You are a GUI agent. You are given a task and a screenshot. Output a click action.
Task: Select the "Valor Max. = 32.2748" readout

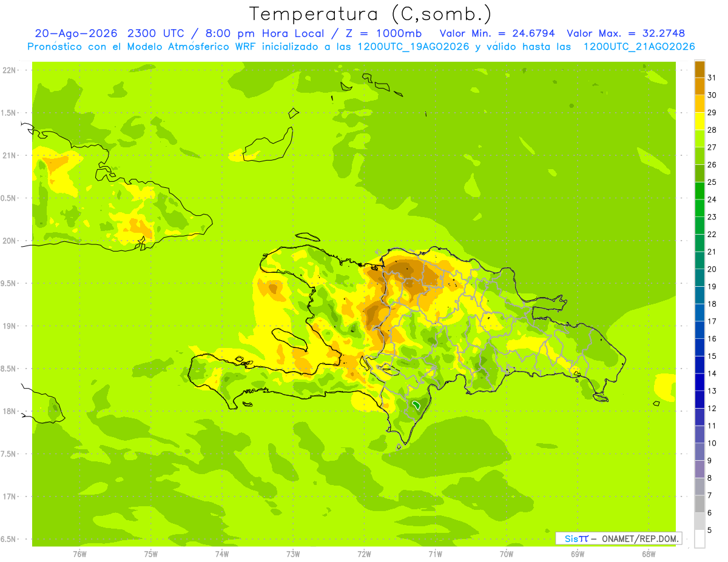626,33
